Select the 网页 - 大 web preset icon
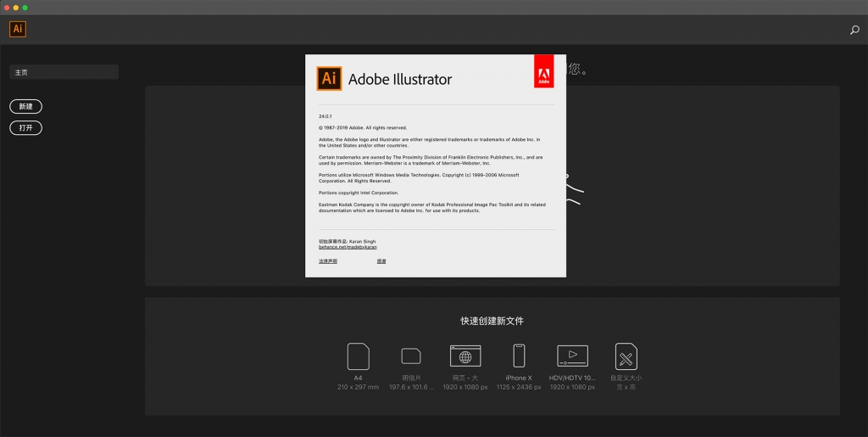 click(465, 356)
